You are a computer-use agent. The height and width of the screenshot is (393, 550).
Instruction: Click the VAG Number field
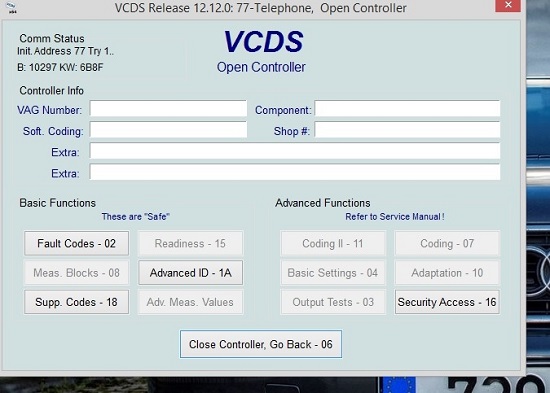[x=168, y=108]
